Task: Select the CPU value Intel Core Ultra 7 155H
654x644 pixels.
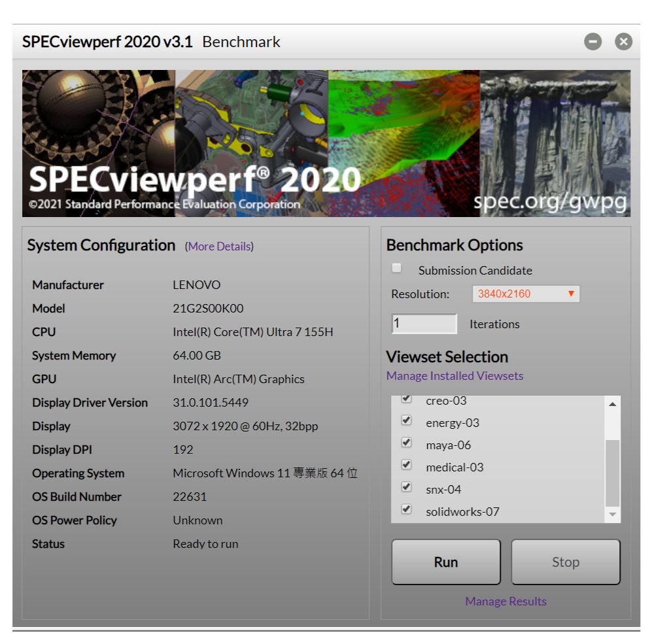Action: (252, 332)
